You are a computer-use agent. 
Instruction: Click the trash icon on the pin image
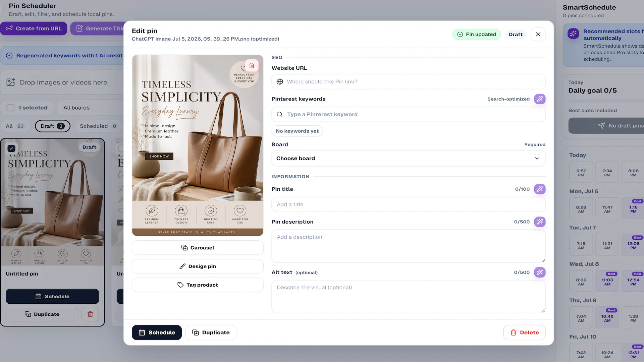tap(252, 65)
